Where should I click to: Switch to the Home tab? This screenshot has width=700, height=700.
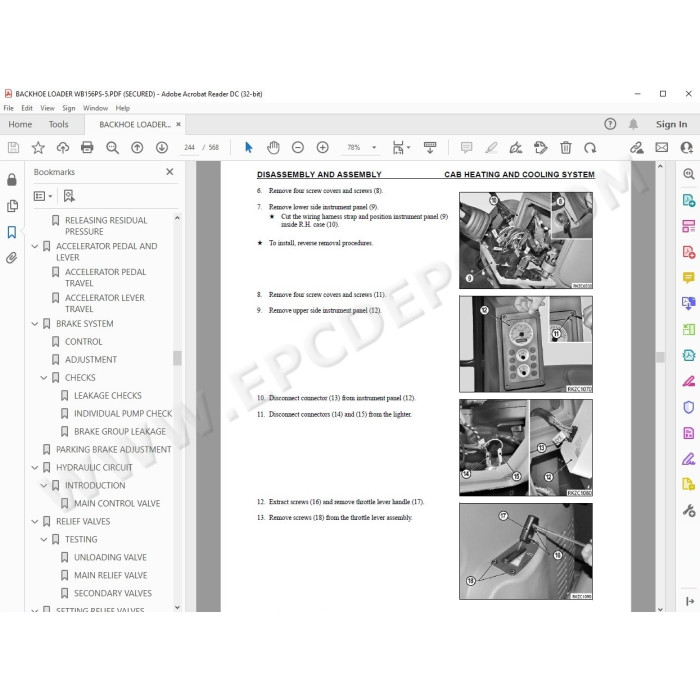click(20, 125)
